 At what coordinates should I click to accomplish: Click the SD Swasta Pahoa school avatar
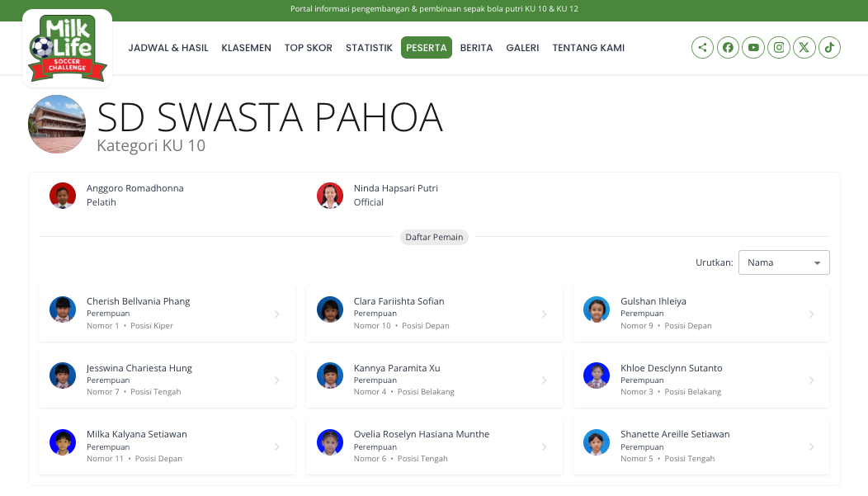[x=57, y=125]
